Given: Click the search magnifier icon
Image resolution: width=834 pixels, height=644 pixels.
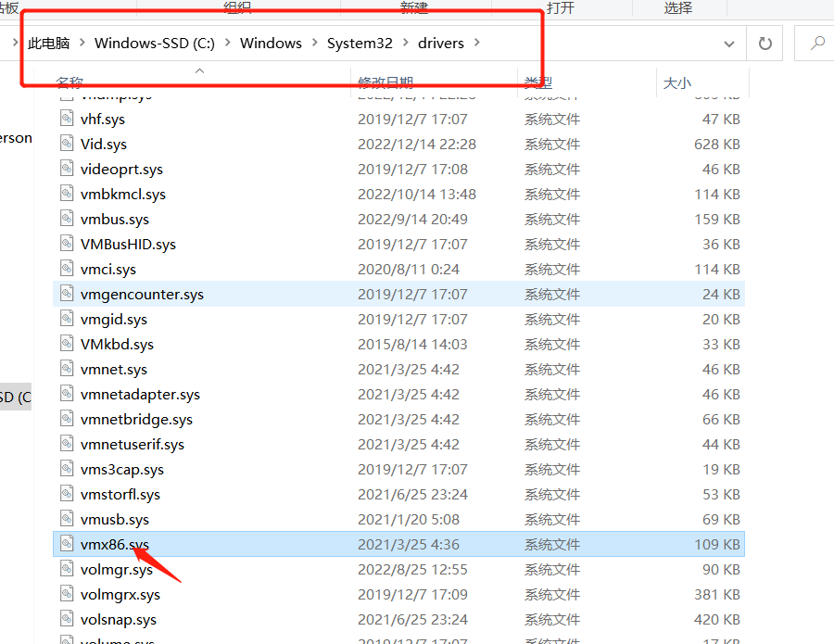Looking at the screenshot, I should click(817, 43).
